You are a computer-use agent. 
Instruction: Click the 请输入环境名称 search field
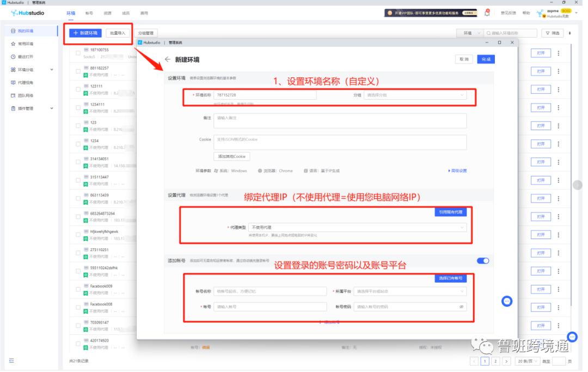[511, 33]
